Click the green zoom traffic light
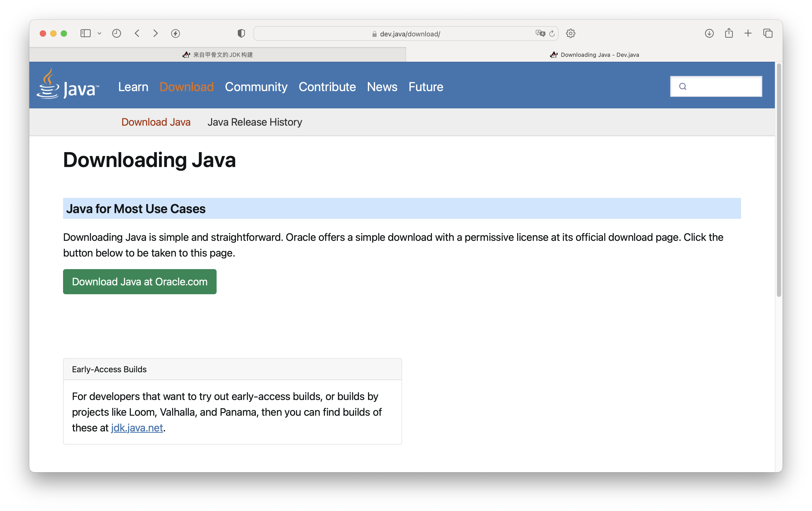This screenshot has width=812, height=511. [64, 34]
